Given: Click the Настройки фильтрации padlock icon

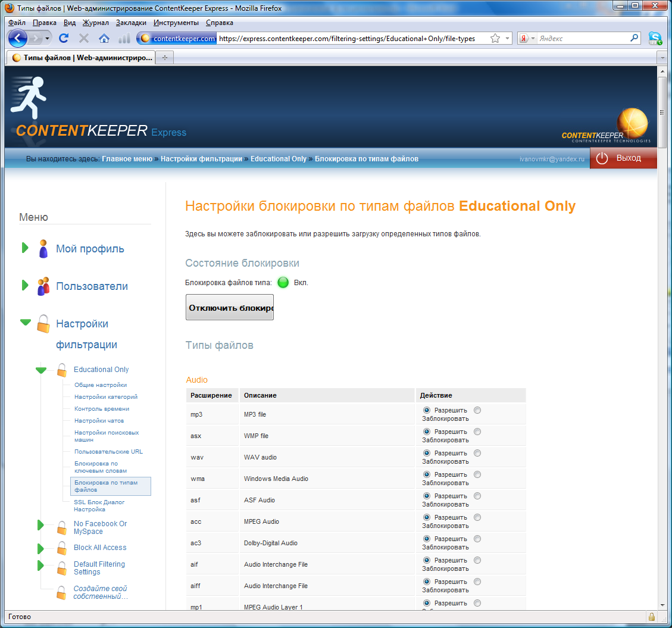Looking at the screenshot, I should (x=43, y=324).
